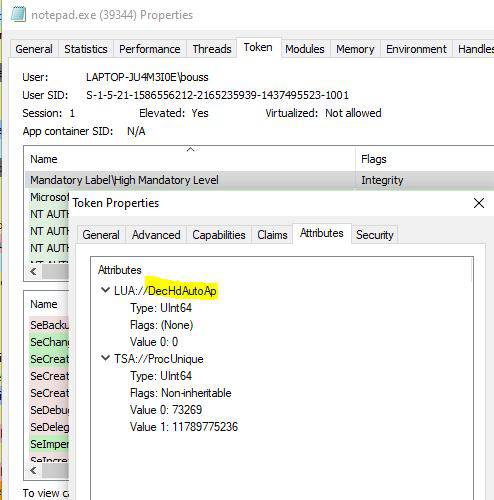Collapse the TSA://ProcUnique attribute node
The image size is (494, 500).
click(105, 358)
